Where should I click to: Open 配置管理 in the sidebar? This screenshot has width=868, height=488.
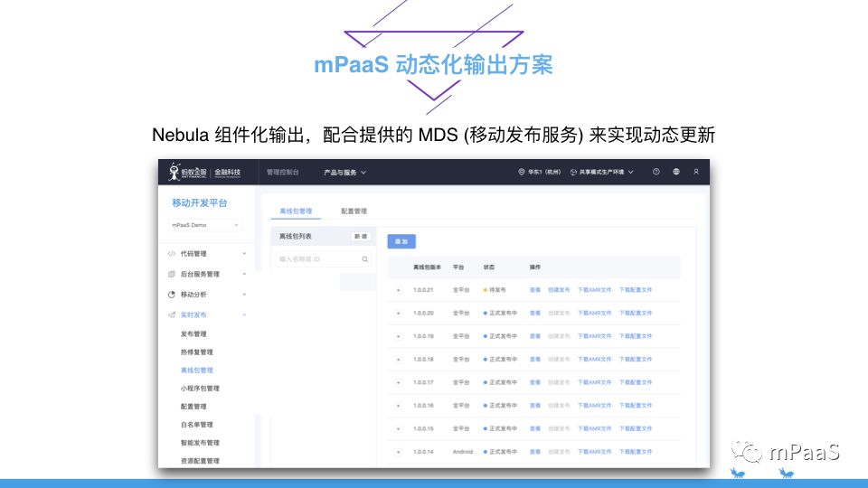[193, 407]
